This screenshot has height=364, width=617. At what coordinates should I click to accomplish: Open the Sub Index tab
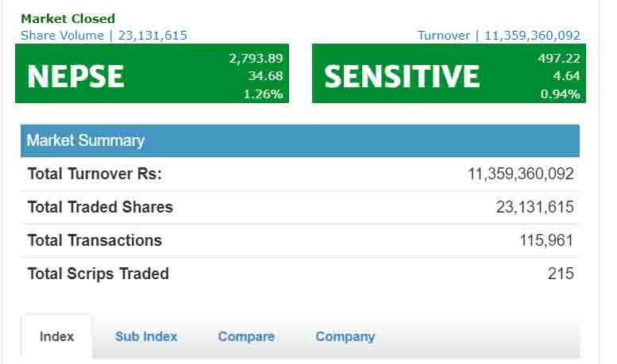(x=146, y=336)
